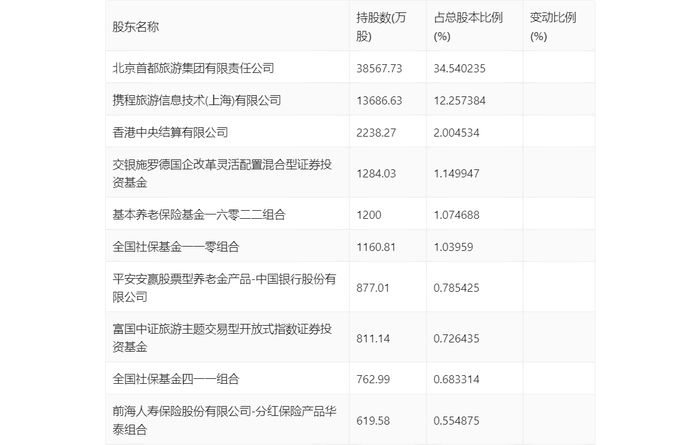Image resolution: width=700 pixels, height=445 pixels.
Task: Click the 占总股本比例(%) column header
Action: (x=468, y=27)
